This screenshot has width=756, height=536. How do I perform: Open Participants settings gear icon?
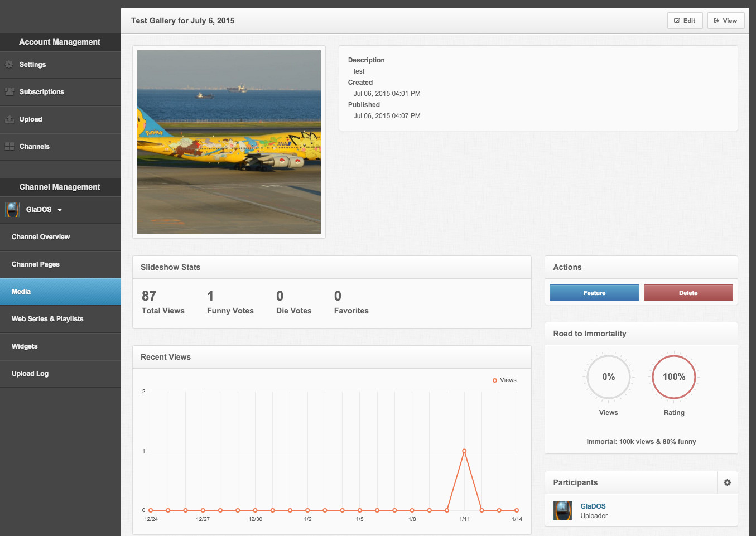(728, 482)
